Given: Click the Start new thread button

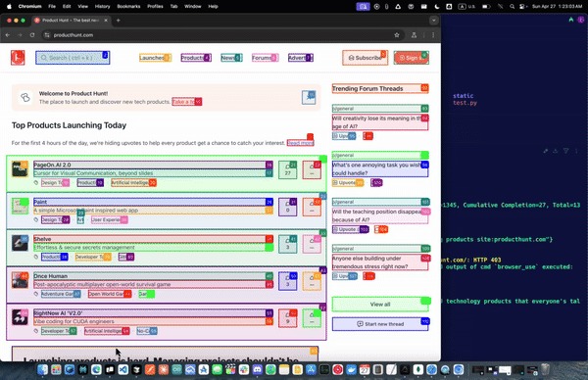Looking at the screenshot, I should [380, 324].
